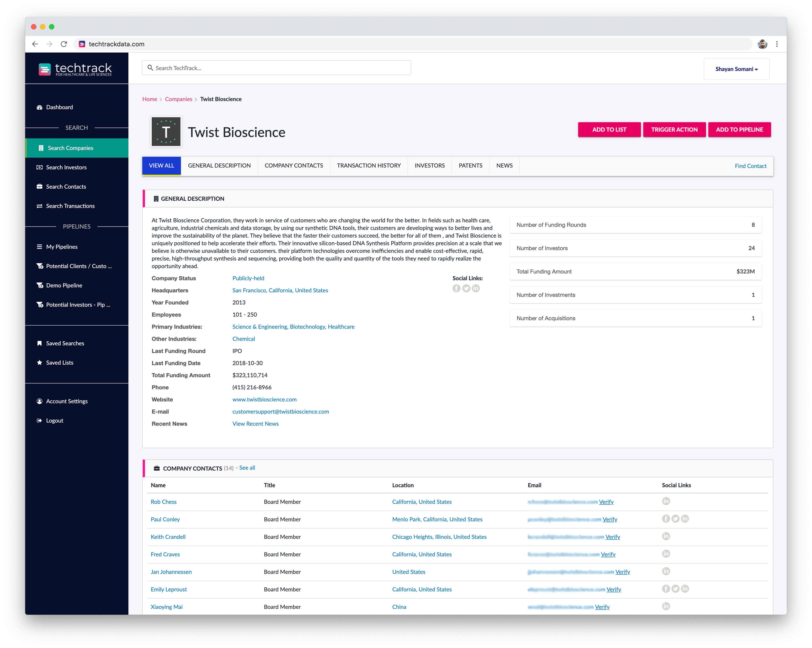Viewport: 812px width, 648px height.
Task: Open company Facebook social link icon
Action: click(456, 289)
